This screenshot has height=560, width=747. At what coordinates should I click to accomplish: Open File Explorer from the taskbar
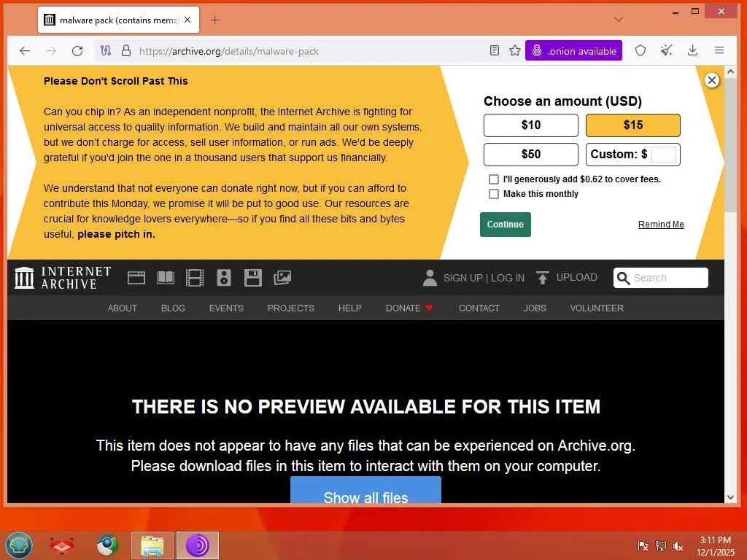[x=152, y=545]
